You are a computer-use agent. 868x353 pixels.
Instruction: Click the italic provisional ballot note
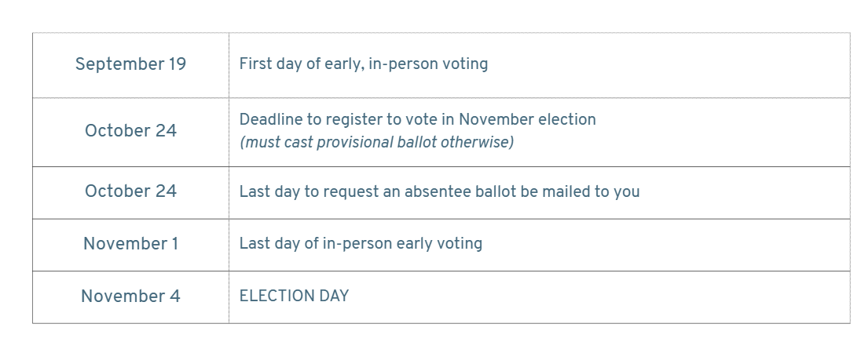coord(376,143)
